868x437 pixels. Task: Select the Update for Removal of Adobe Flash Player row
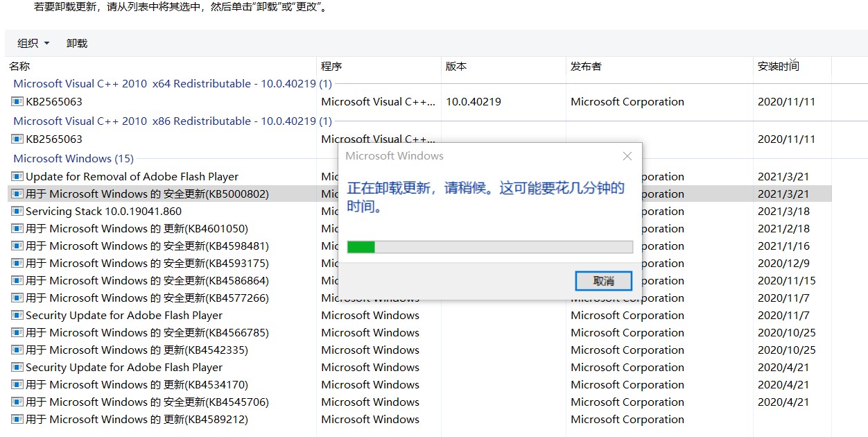pos(419,176)
